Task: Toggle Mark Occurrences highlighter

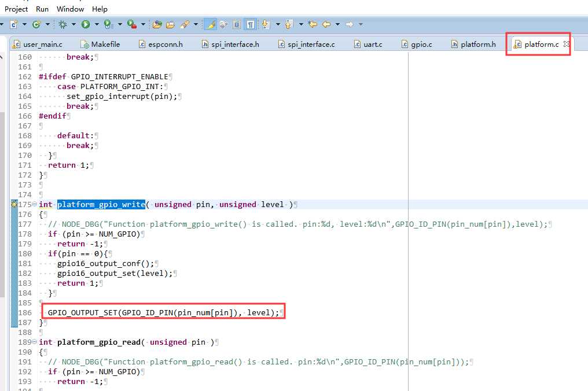Action: [210, 24]
